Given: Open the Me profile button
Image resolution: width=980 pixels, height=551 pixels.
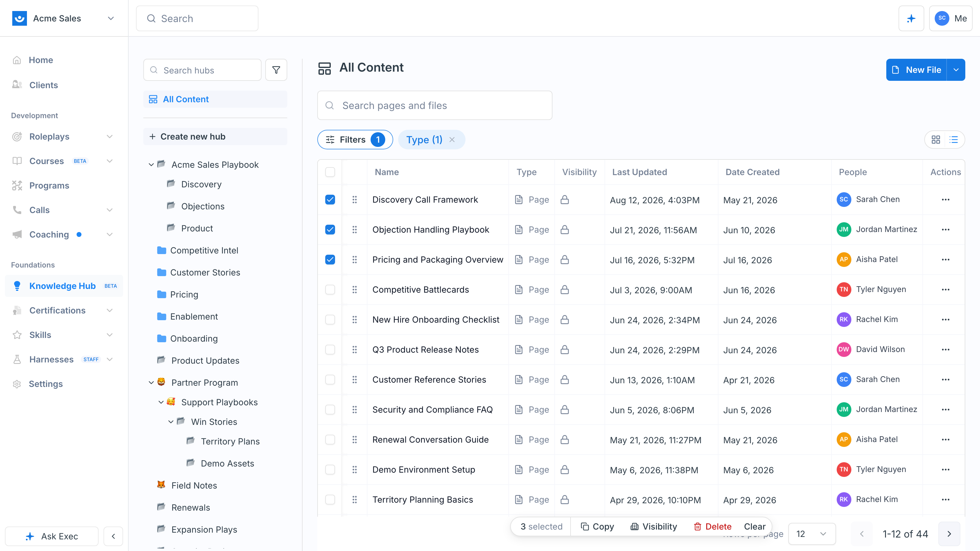Looking at the screenshot, I should pos(950,18).
